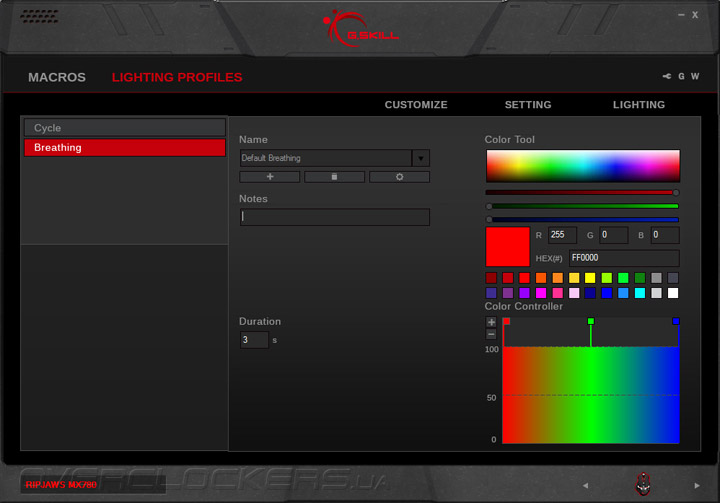Open the LIGHTING section
This screenshot has width=720, height=503.
[x=639, y=105]
